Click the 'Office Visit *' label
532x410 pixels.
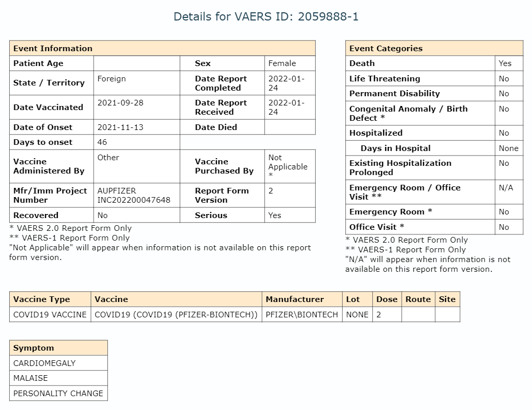tap(376, 227)
